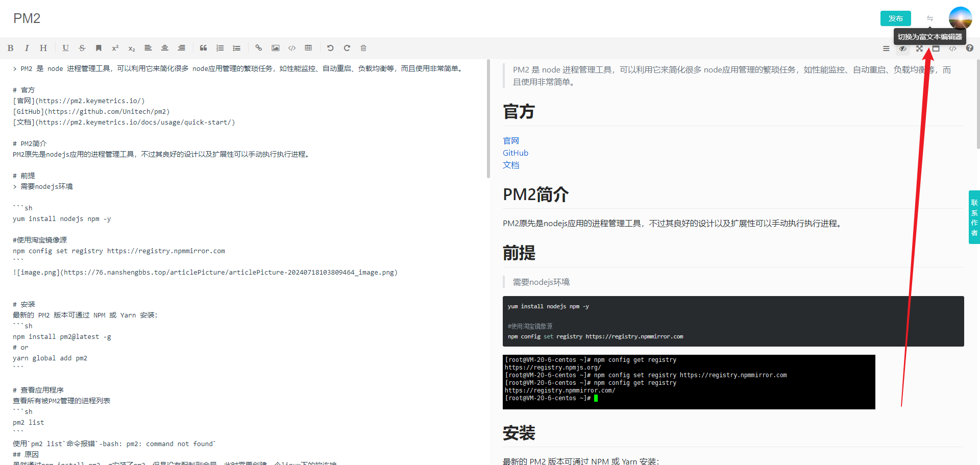Insert a code block with the code icon
This screenshot has height=465, width=980.
click(292, 48)
